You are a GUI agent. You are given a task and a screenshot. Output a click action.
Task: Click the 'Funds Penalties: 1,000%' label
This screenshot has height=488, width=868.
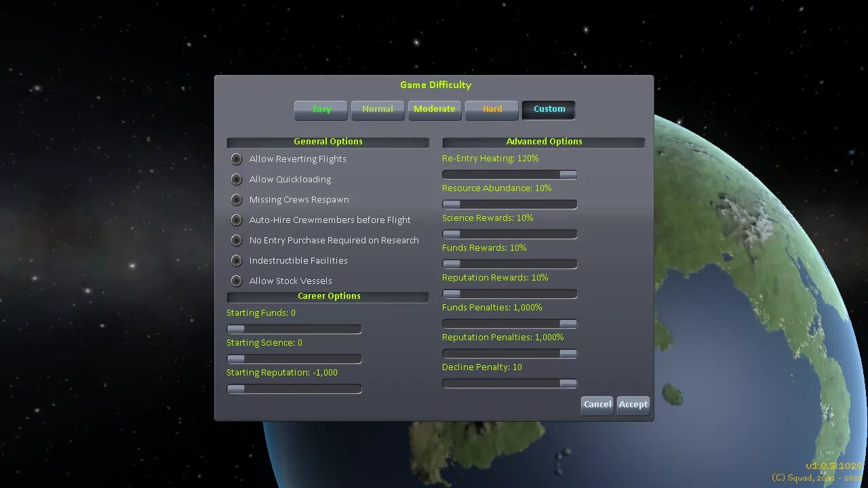(492, 308)
